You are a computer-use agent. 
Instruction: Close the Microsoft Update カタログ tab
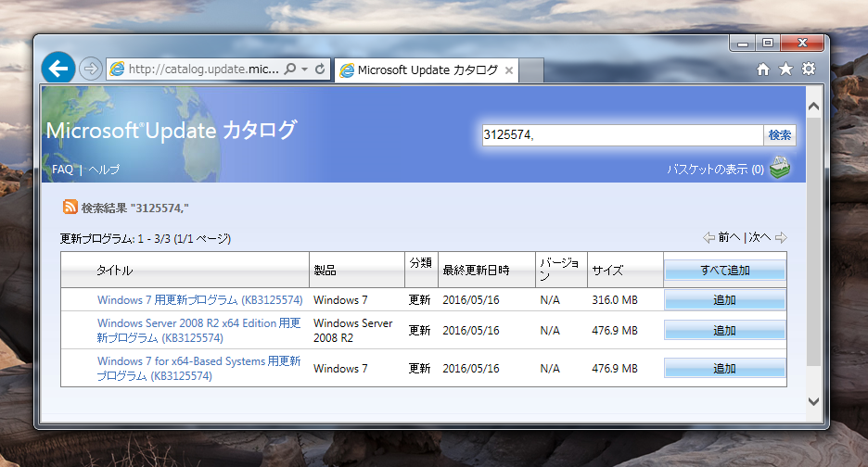click(509, 70)
